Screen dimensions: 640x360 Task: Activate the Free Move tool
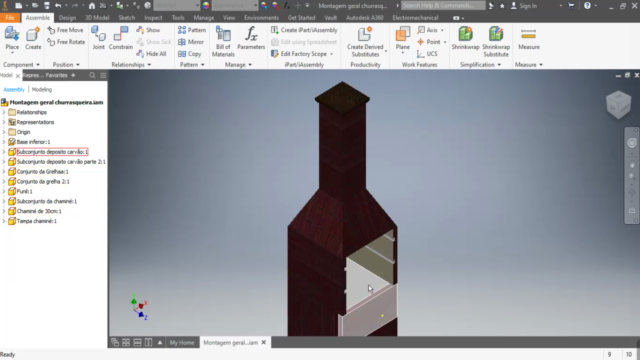65,30
